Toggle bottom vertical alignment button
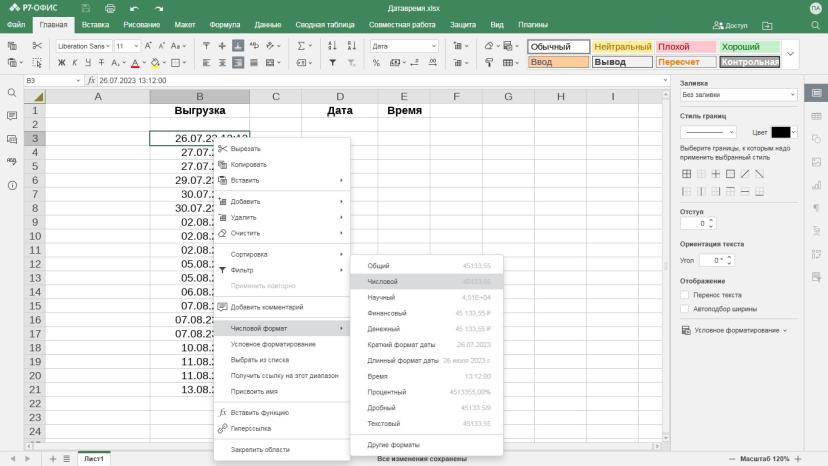The width and height of the screenshot is (828, 466). (238, 46)
